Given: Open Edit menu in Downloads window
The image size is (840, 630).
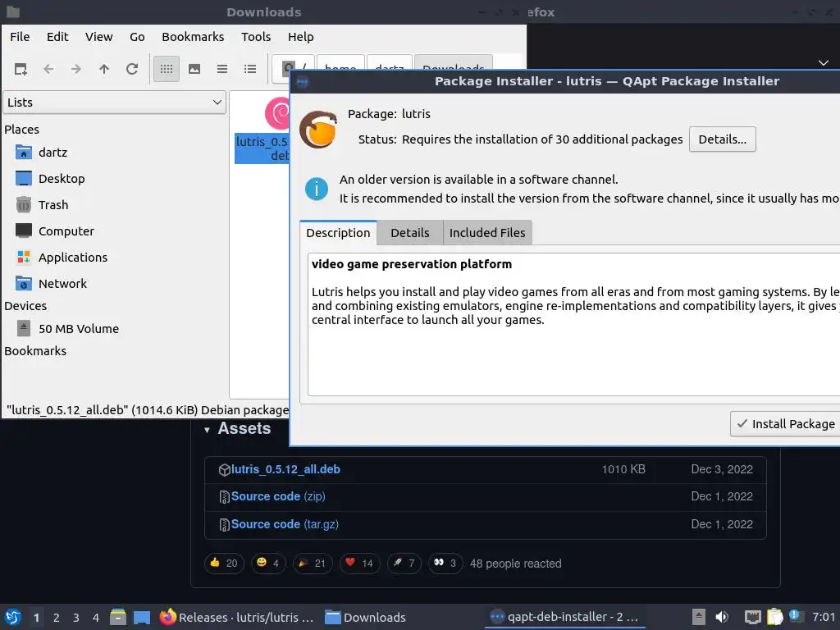Looking at the screenshot, I should click(x=57, y=37).
